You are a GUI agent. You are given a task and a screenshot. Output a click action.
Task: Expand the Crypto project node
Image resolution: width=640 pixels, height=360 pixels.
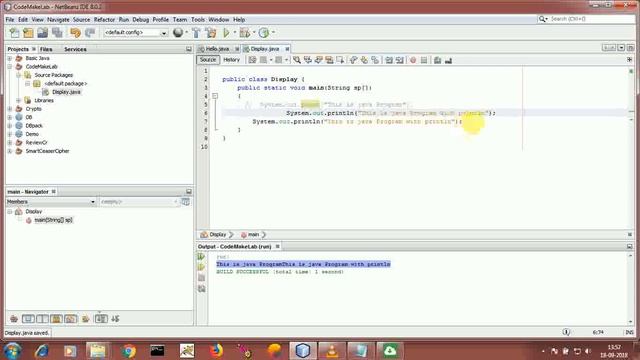pos(10,109)
